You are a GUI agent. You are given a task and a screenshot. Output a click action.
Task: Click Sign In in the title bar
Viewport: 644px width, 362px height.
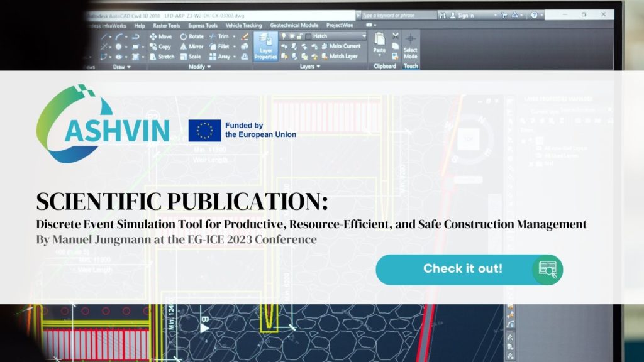click(462, 16)
